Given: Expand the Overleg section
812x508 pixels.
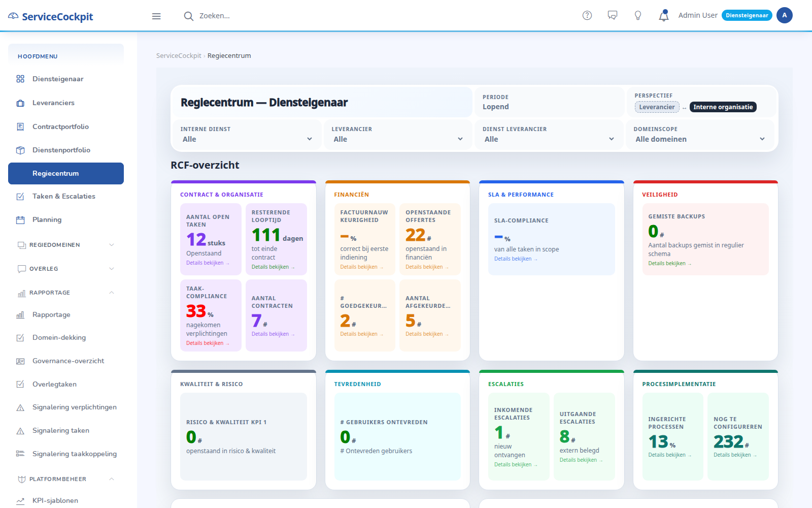Looking at the screenshot, I should point(66,269).
